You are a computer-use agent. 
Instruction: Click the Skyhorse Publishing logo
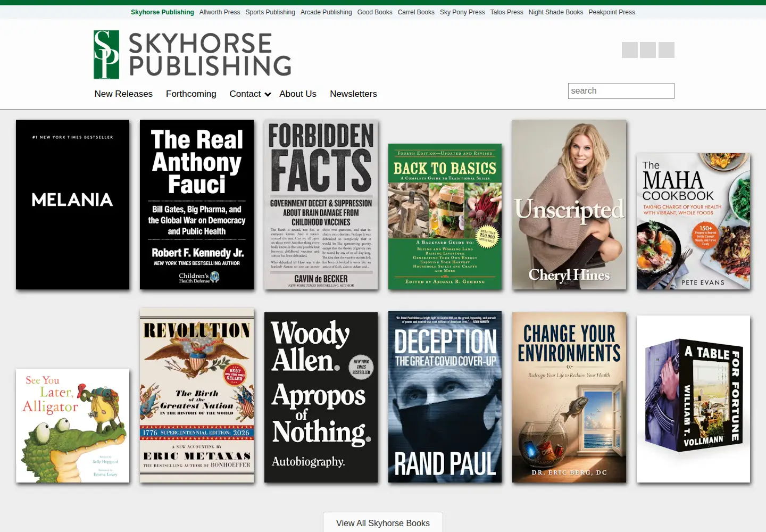192,54
